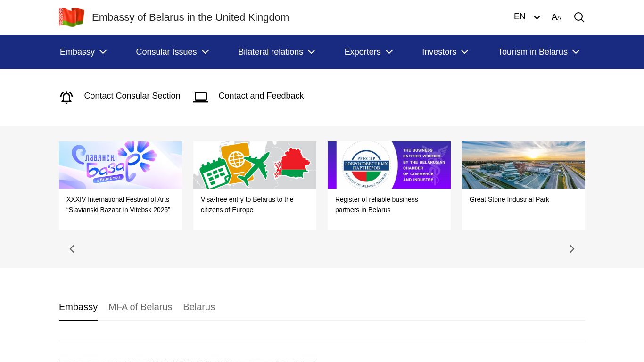Open the Investors menu
644x362 pixels.
pos(445,52)
